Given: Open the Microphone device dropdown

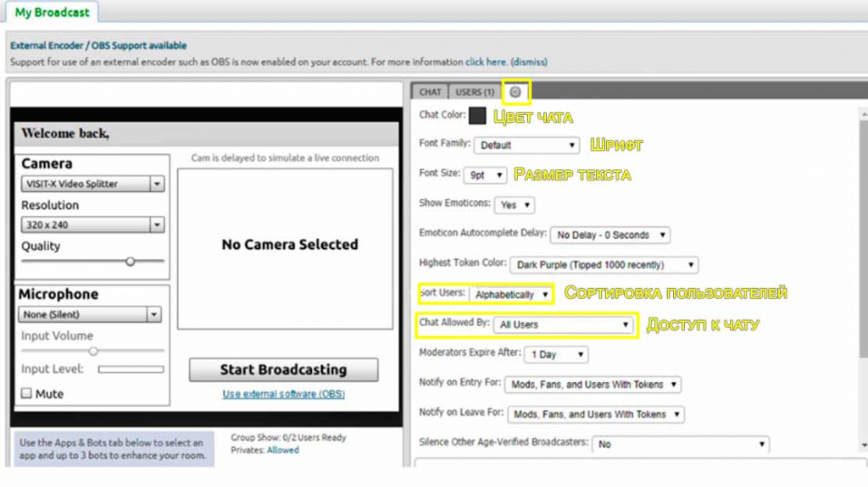Looking at the screenshot, I should [90, 314].
